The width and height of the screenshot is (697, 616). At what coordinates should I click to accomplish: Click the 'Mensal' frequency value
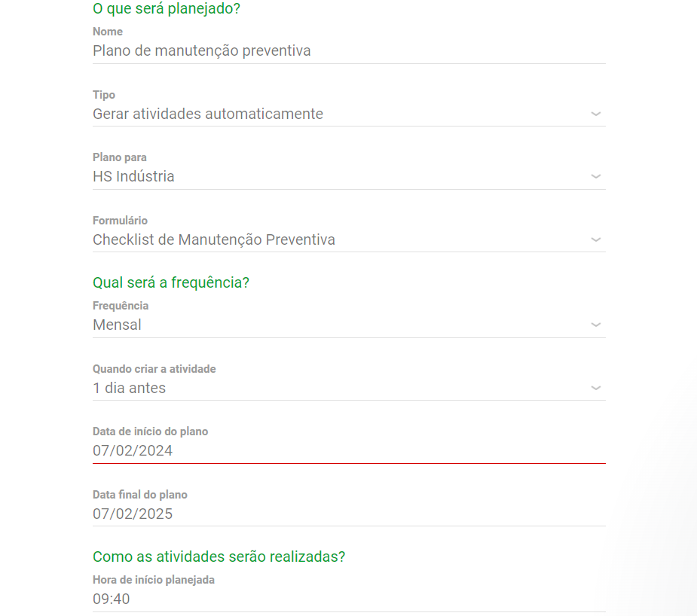coord(116,325)
